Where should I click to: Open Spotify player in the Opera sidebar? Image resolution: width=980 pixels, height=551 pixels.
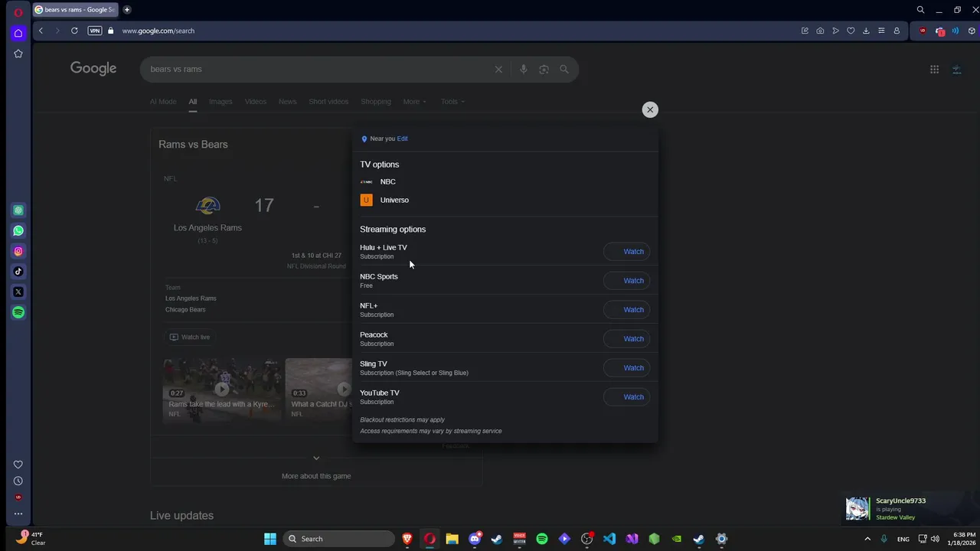pos(18,312)
